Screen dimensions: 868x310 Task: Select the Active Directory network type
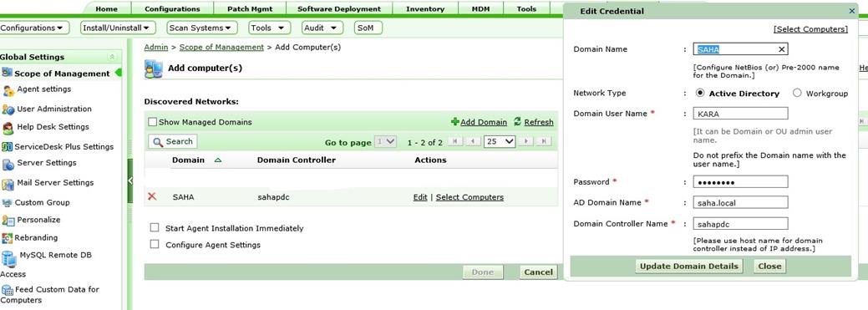pyautogui.click(x=700, y=93)
